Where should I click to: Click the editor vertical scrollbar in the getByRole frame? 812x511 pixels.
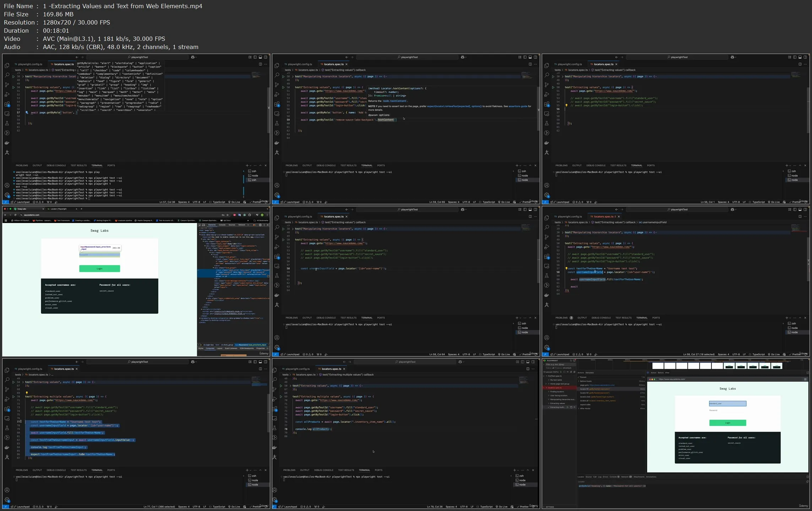pos(268,110)
